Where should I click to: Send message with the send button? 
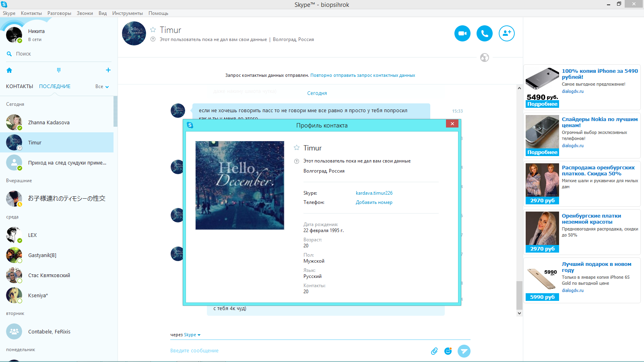click(x=464, y=351)
